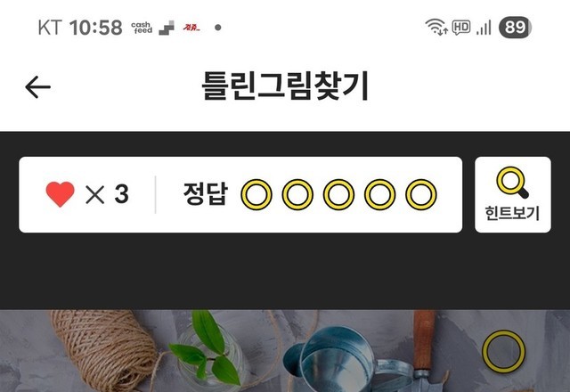The height and width of the screenshot is (392, 570).
Task: Select the second yellow answer circle
Action: [297, 194]
